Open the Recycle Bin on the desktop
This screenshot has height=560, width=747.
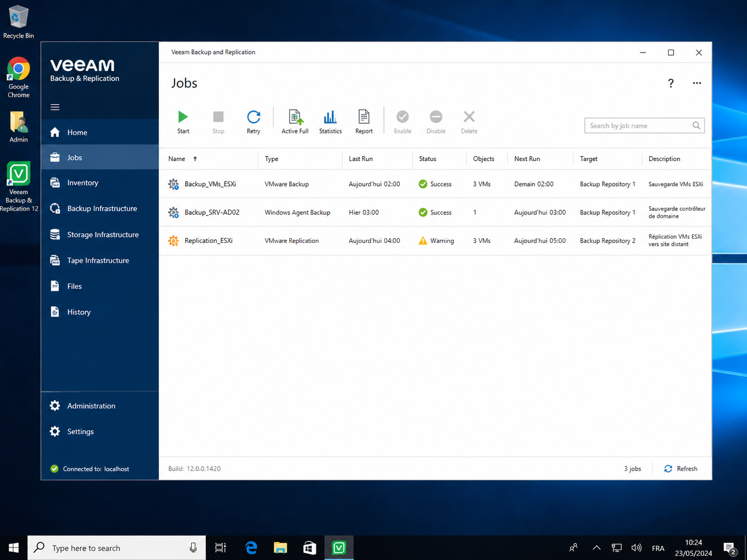[x=19, y=22]
